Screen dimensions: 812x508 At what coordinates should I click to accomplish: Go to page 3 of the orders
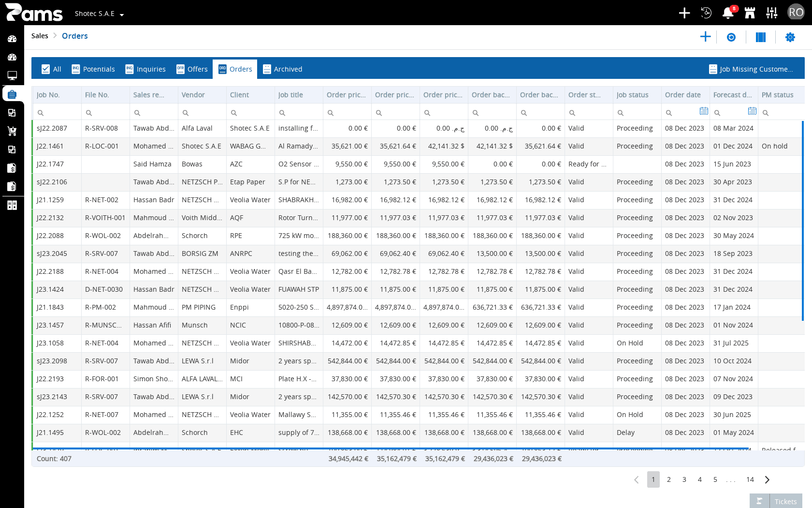pos(684,479)
